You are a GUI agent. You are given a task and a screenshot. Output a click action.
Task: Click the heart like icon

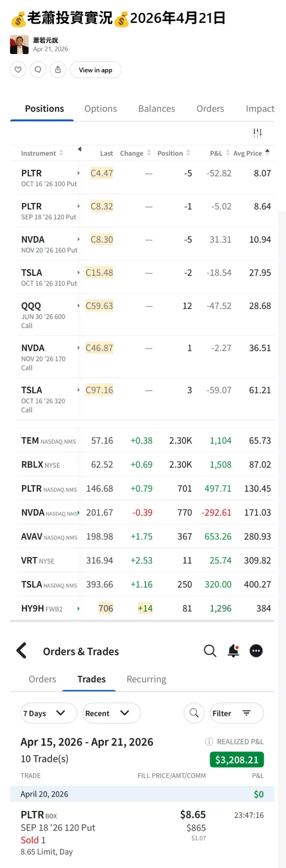(18, 70)
